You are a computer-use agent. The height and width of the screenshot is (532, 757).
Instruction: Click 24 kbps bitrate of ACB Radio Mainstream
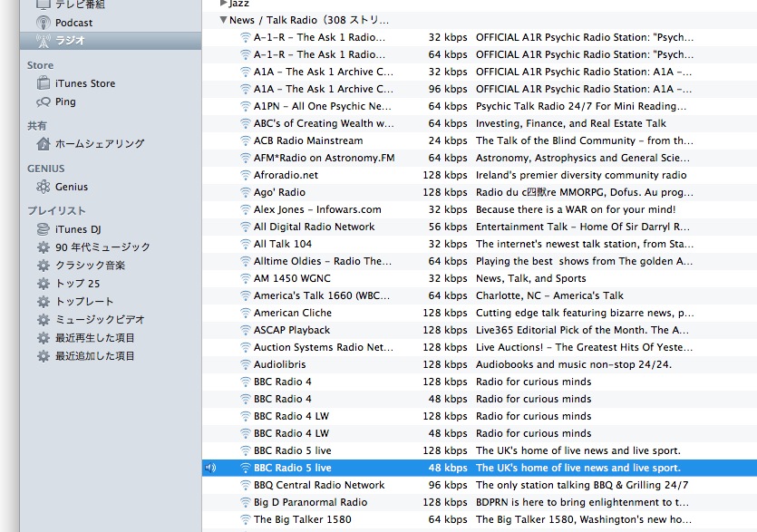(x=448, y=140)
